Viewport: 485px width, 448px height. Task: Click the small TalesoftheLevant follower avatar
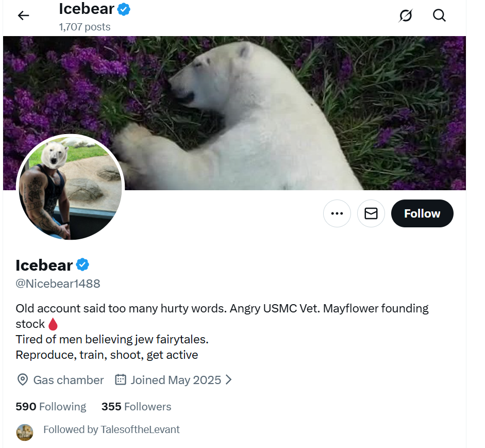25,432
